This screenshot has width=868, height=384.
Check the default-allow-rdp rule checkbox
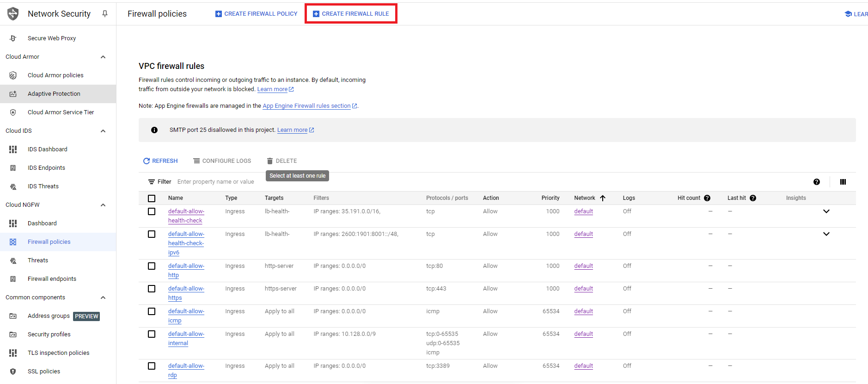(x=152, y=366)
